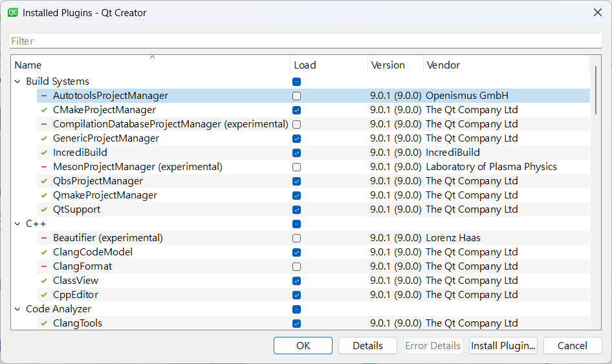Uncheck the ClangTools load checkbox

pyautogui.click(x=297, y=324)
